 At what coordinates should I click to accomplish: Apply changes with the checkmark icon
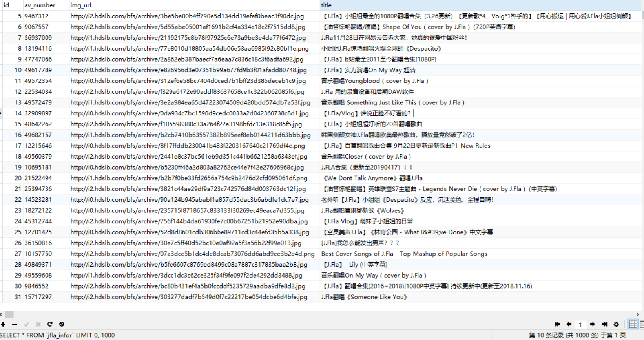click(x=26, y=324)
